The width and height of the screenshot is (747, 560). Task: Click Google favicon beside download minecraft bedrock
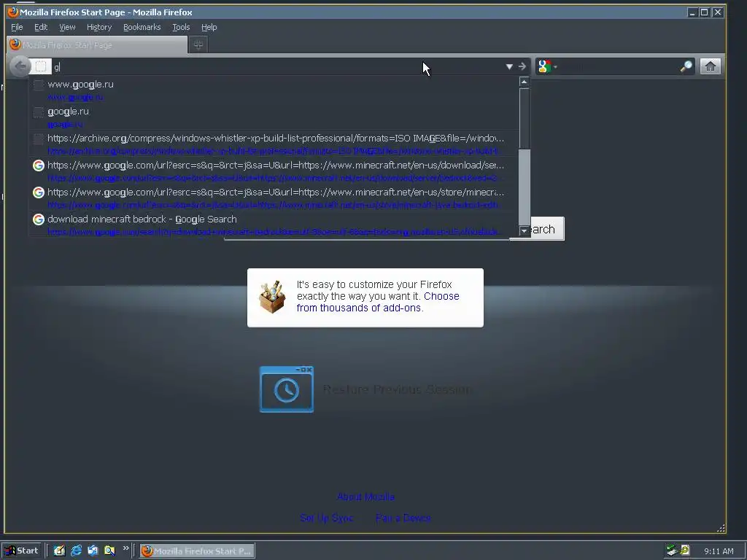tap(39, 219)
